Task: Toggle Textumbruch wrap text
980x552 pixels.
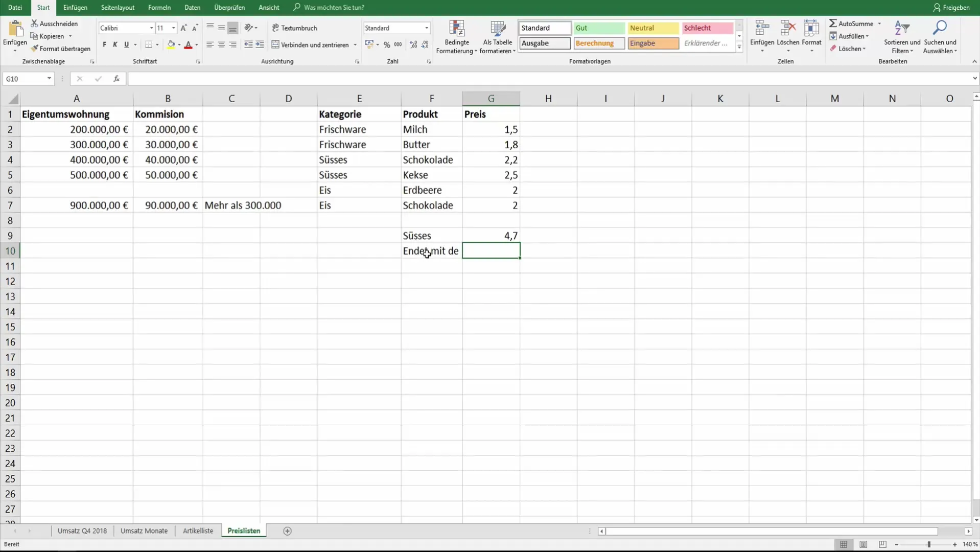Action: (x=295, y=28)
